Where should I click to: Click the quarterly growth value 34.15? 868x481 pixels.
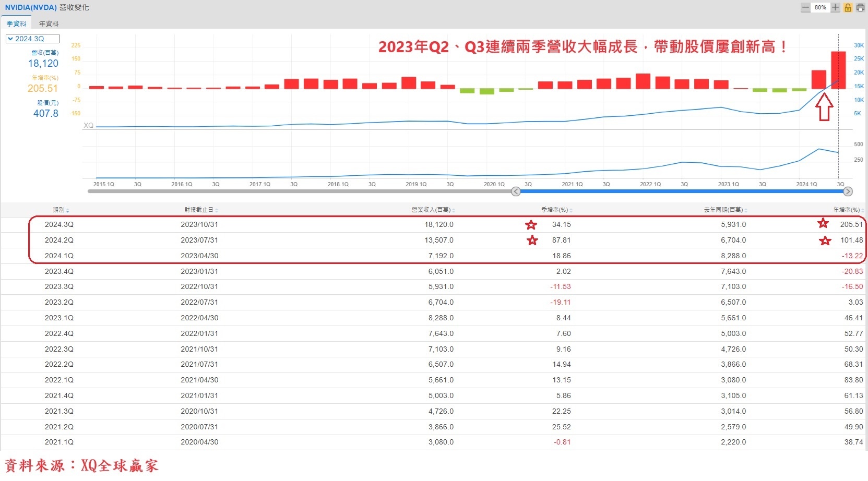pos(562,224)
